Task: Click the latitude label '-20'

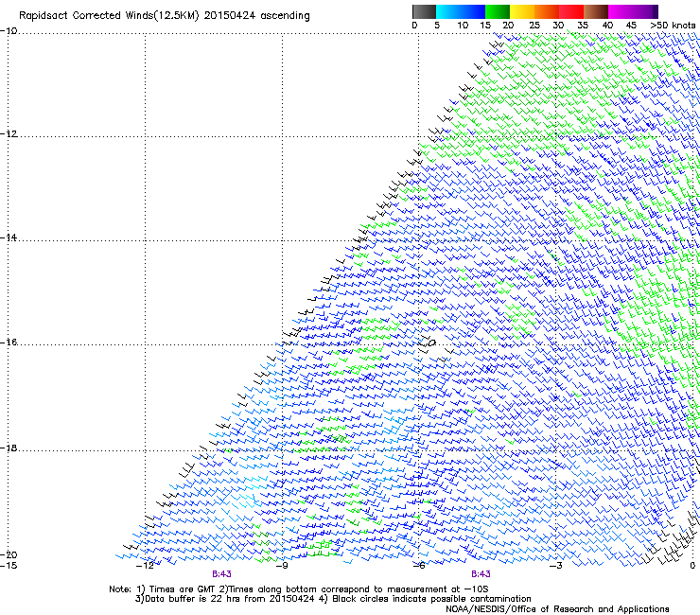Action: [x=9, y=554]
